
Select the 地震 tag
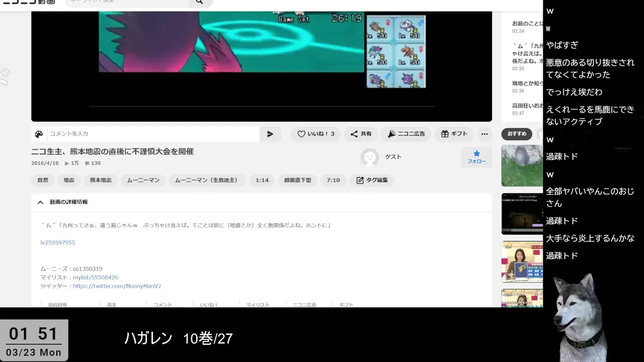coord(69,180)
